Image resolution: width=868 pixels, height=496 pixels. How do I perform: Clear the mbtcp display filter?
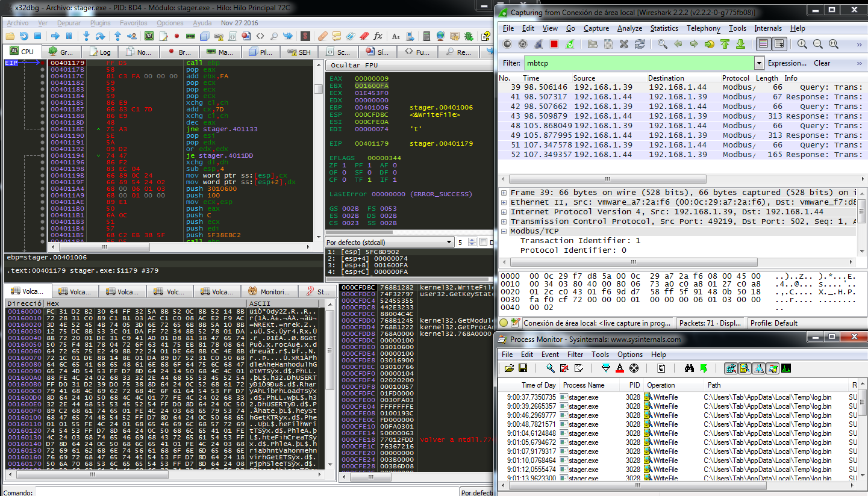click(x=823, y=63)
